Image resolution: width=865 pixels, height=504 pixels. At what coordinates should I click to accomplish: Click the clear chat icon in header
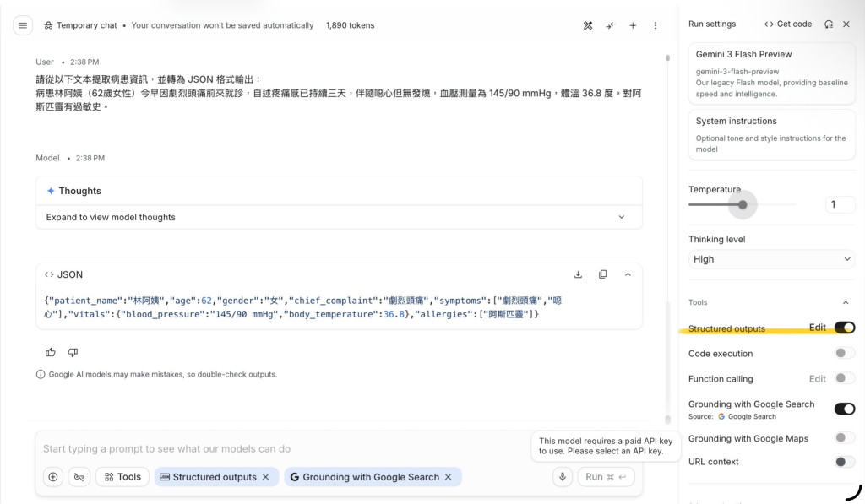point(588,25)
